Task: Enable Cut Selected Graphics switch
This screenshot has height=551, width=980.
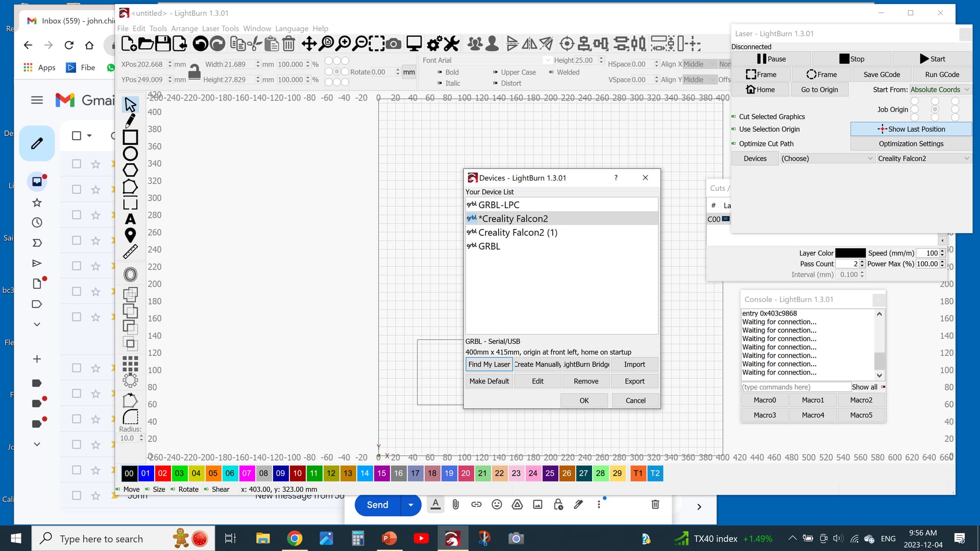Action: (734, 117)
